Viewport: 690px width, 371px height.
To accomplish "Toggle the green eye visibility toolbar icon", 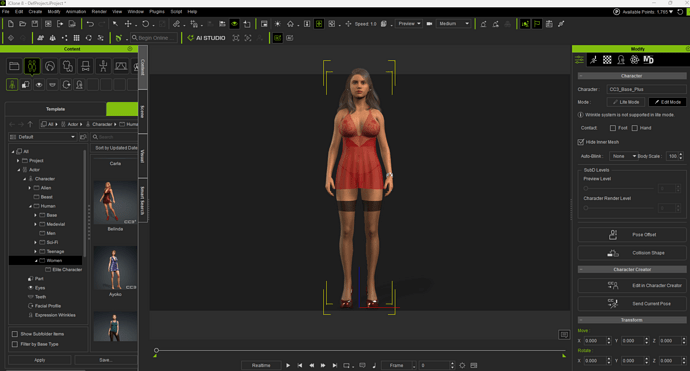I will point(235,24).
